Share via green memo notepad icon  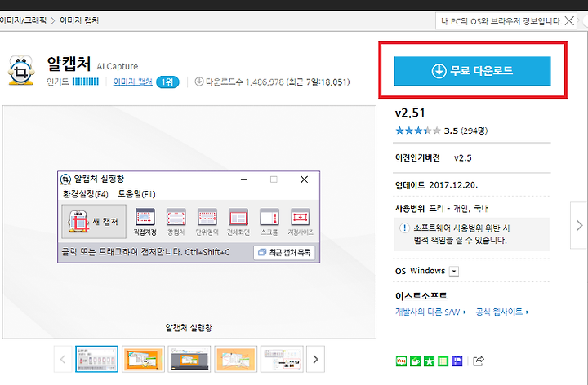click(443, 361)
